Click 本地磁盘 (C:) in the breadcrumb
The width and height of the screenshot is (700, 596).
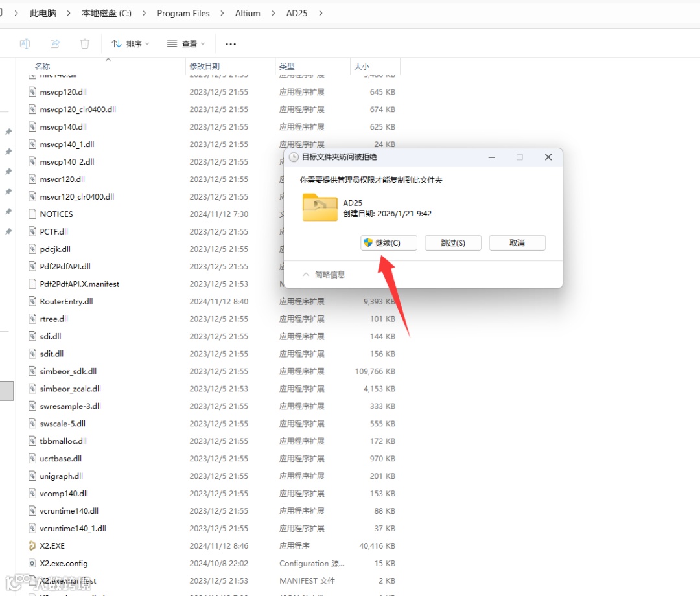tap(106, 14)
